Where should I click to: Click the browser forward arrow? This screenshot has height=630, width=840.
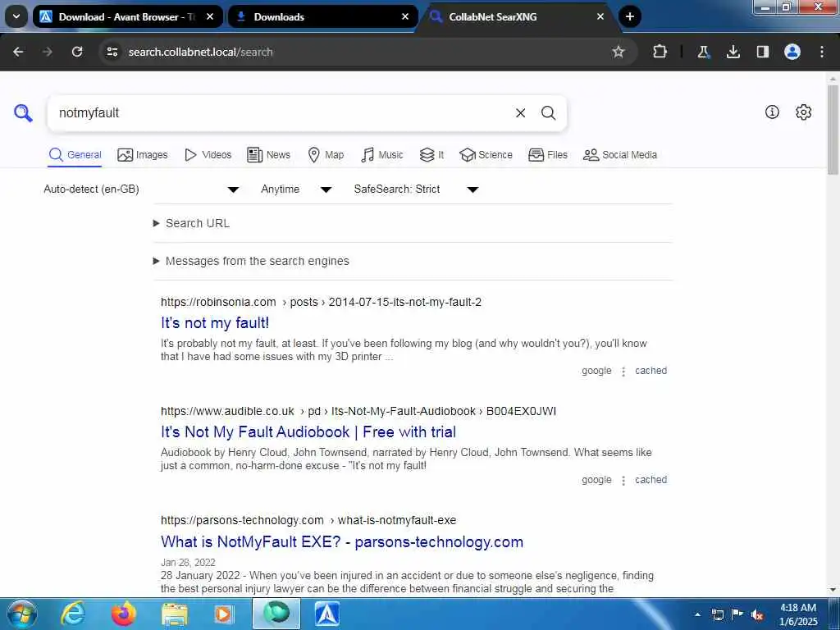48,52
